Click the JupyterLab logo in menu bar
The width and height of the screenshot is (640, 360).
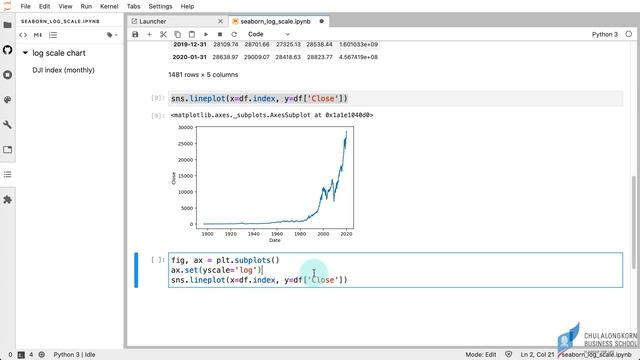click(x=7, y=6)
